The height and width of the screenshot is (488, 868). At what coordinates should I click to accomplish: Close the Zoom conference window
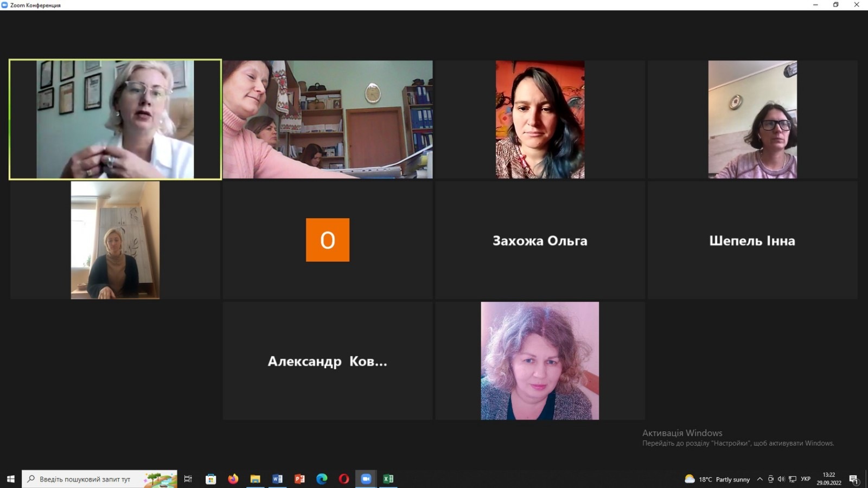click(857, 5)
